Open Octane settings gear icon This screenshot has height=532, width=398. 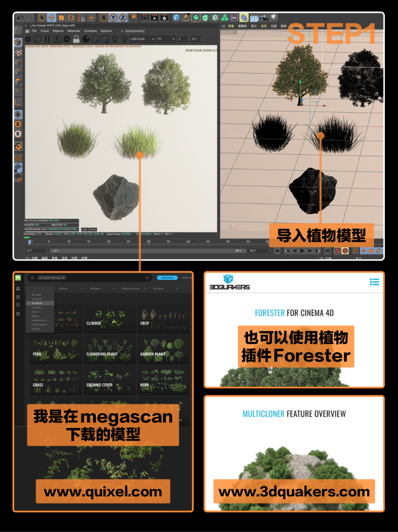(66, 39)
